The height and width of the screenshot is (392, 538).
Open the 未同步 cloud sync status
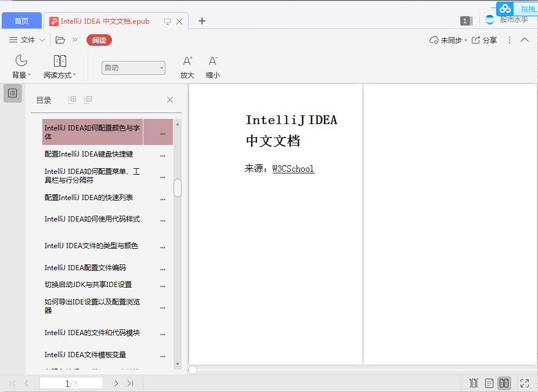tap(448, 40)
